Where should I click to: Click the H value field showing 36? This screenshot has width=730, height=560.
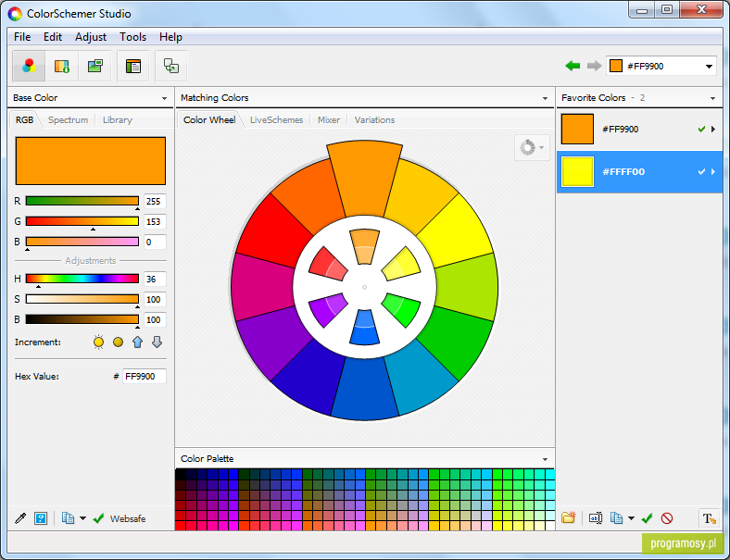tap(155, 279)
